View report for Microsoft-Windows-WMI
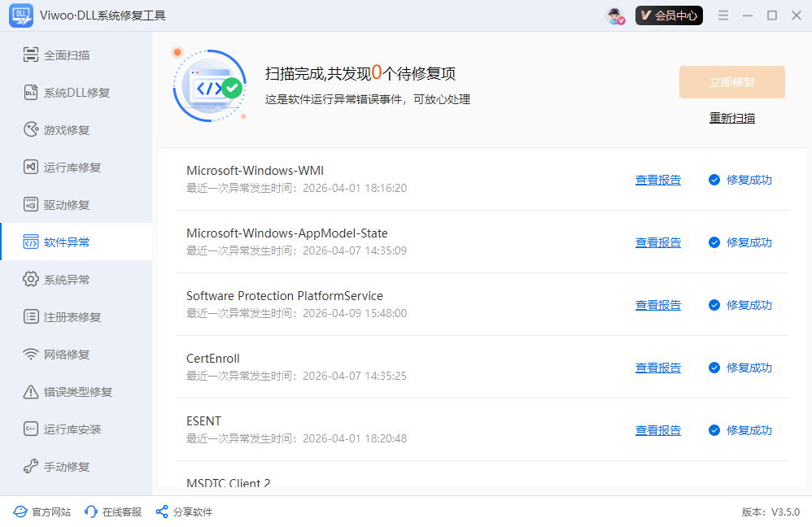812x527 pixels. [x=658, y=180]
